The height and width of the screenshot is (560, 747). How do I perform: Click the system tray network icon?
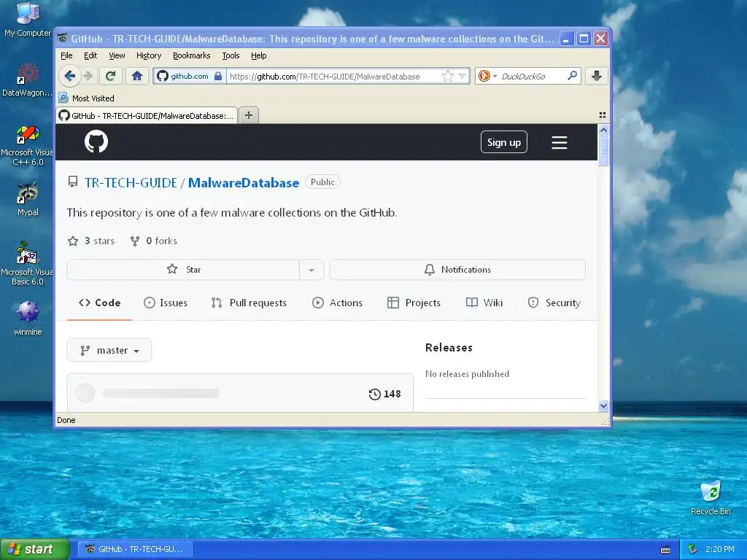click(693, 549)
